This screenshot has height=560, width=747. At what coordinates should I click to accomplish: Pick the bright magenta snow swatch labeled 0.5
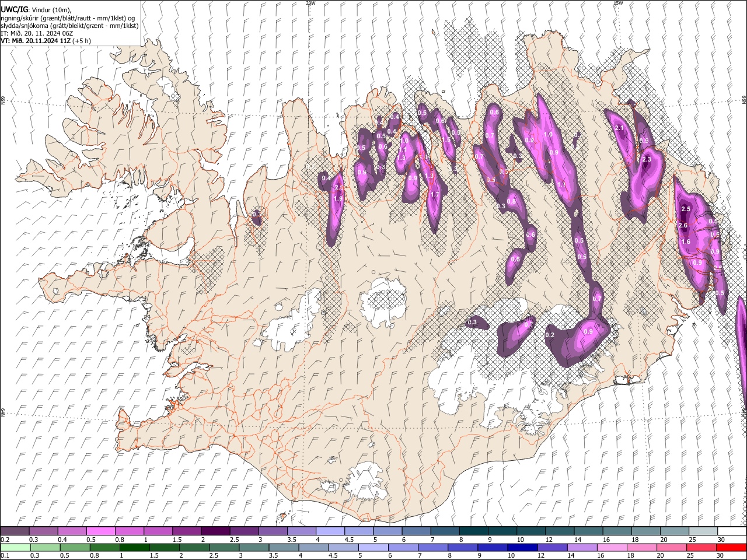click(100, 531)
